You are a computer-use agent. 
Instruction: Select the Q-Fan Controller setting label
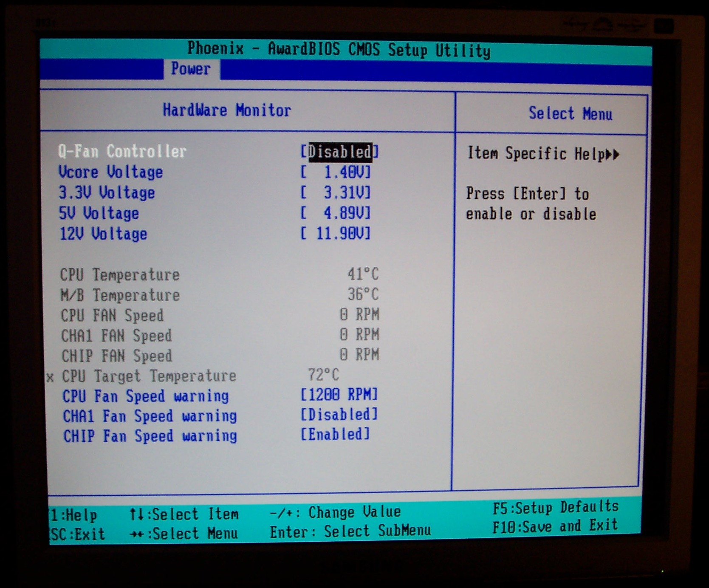[x=122, y=151]
